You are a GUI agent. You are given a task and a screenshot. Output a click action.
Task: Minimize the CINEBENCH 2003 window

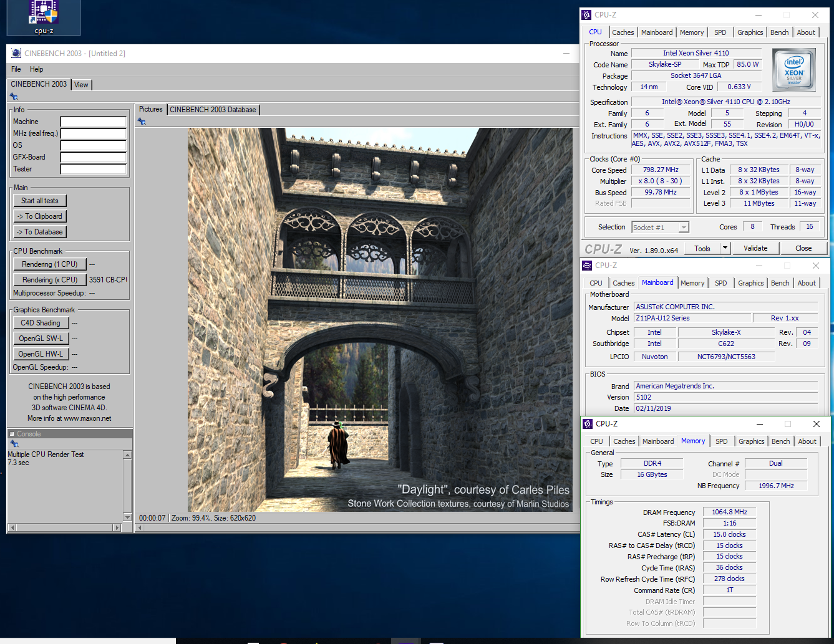pos(566,54)
